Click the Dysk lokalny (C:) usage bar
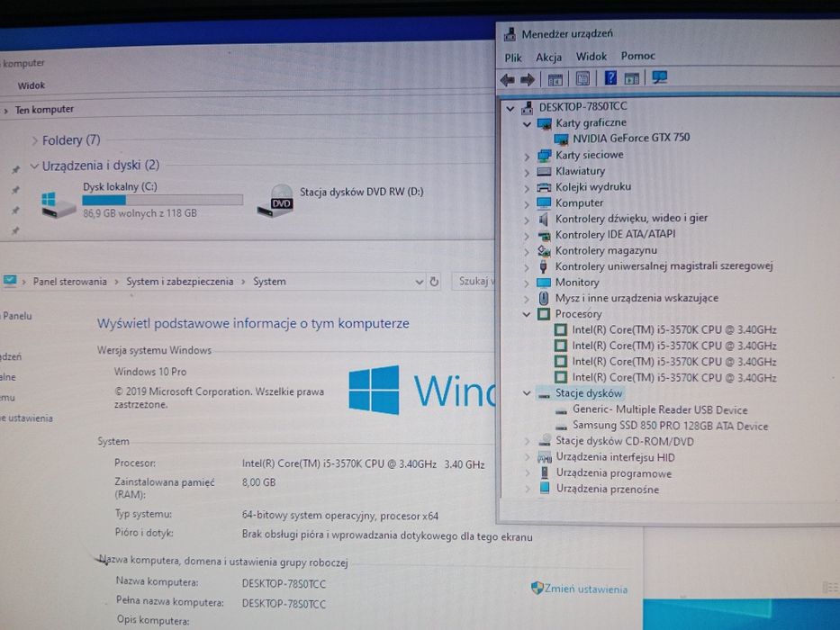Viewport: 840px width, 630px height. point(162,201)
